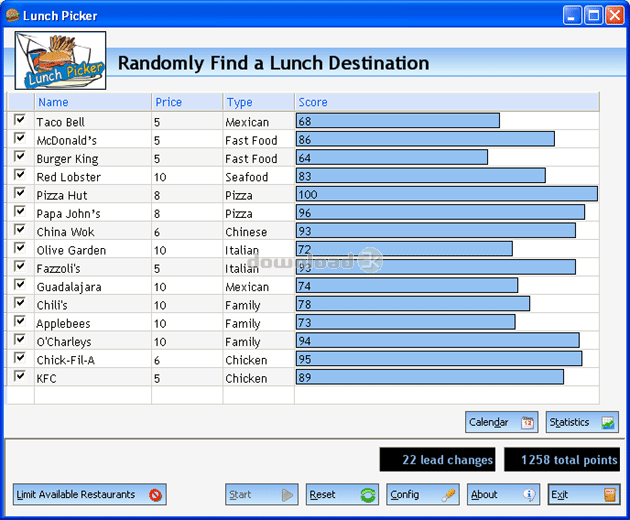Uncheck the Guadalajara checkbox
The height and width of the screenshot is (520, 630).
click(x=19, y=284)
